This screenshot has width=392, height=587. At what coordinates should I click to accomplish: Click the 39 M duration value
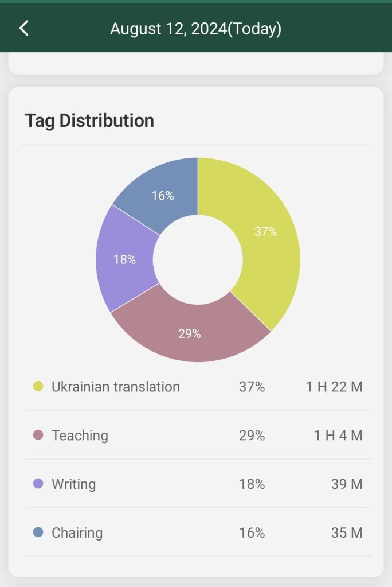pos(347,484)
